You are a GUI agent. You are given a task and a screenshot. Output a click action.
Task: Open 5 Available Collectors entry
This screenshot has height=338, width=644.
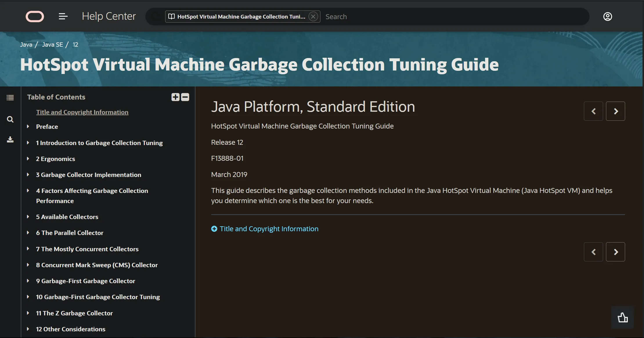click(x=67, y=217)
